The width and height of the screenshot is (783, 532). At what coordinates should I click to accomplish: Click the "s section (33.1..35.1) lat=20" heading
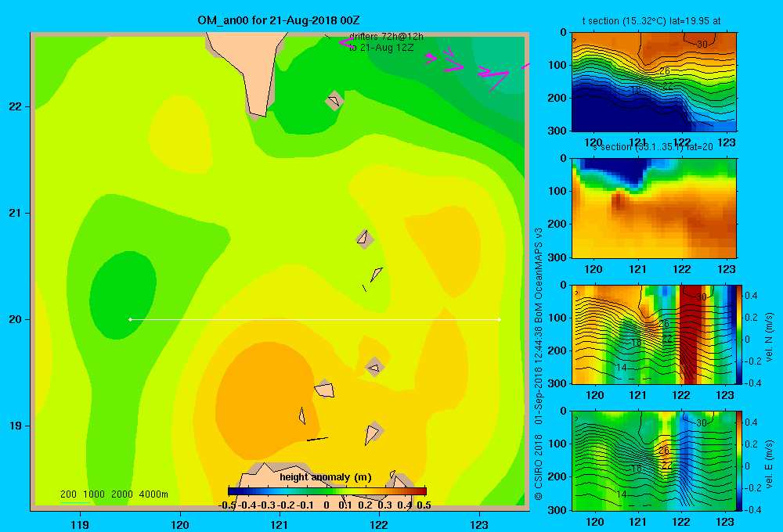[652, 147]
